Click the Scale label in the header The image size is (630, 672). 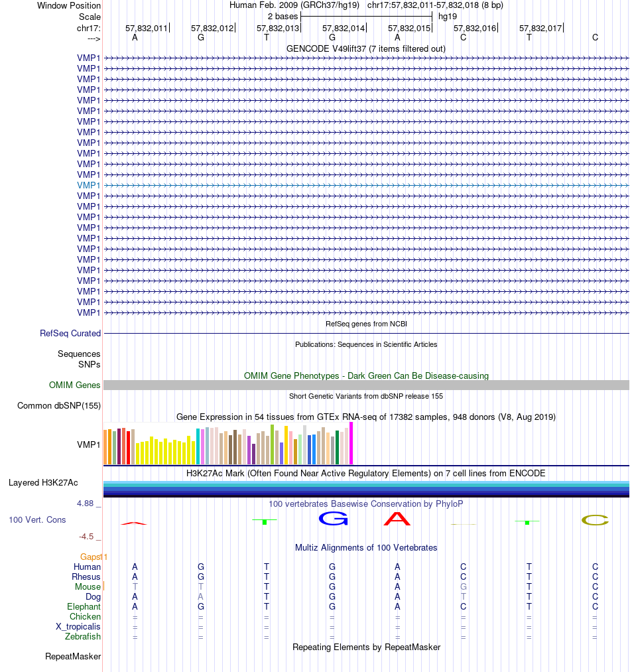pyautogui.click(x=90, y=17)
